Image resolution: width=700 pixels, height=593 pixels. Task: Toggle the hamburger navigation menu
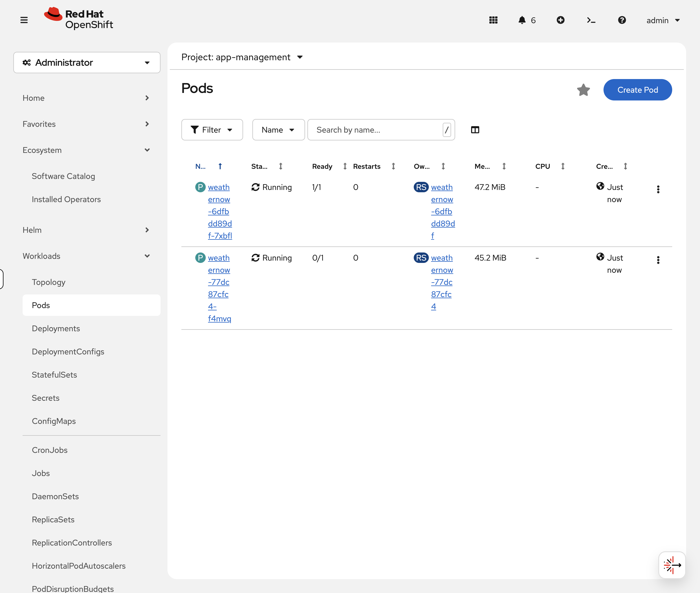[24, 20]
